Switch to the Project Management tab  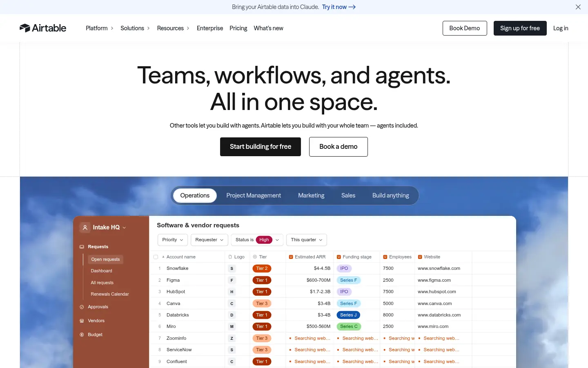coord(254,195)
